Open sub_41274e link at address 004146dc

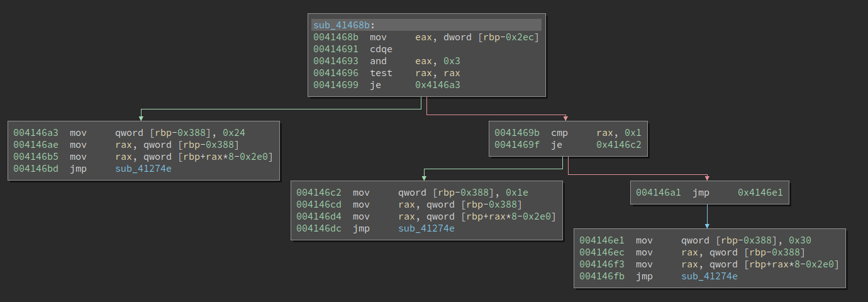coord(426,228)
